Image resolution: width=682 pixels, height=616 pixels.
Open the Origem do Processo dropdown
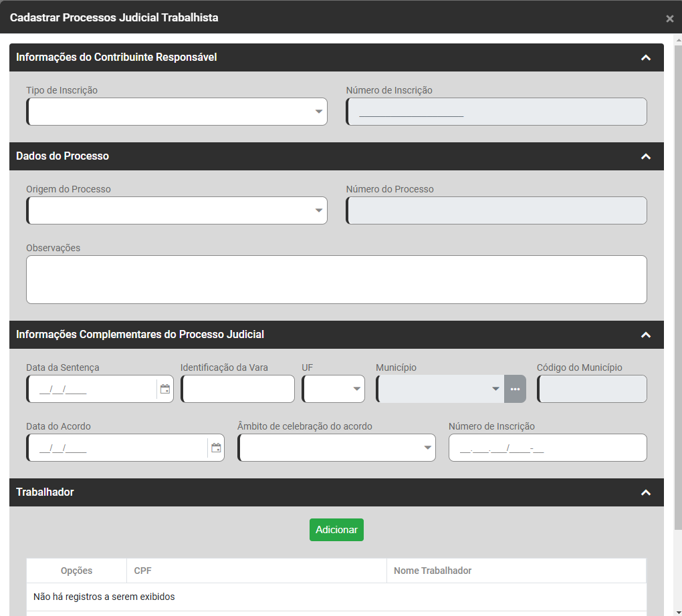click(177, 210)
